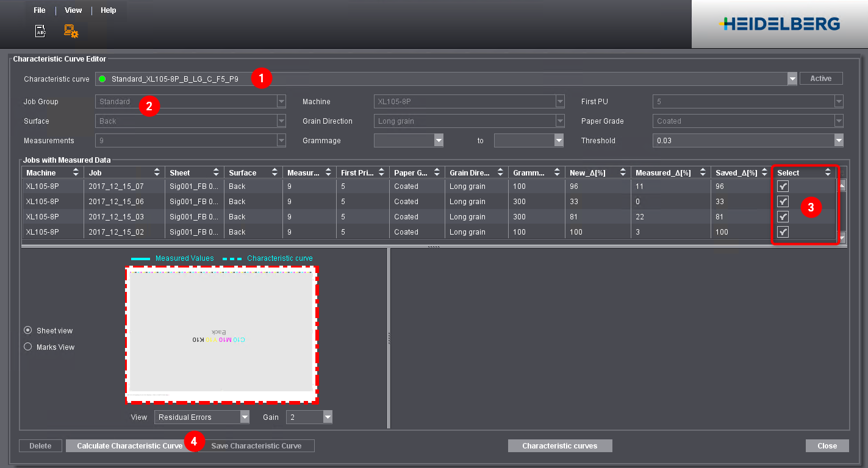Click New_Δ value 96 in first row
The image size is (868, 468).
[597, 186]
